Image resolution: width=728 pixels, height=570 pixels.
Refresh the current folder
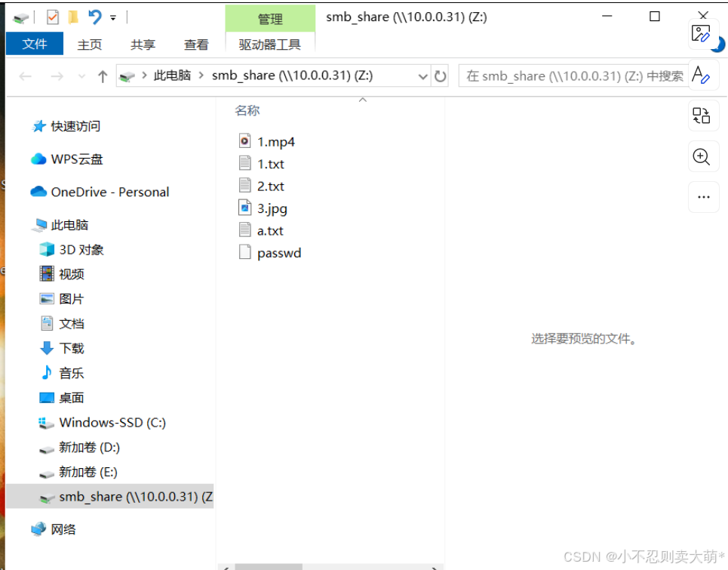point(440,76)
